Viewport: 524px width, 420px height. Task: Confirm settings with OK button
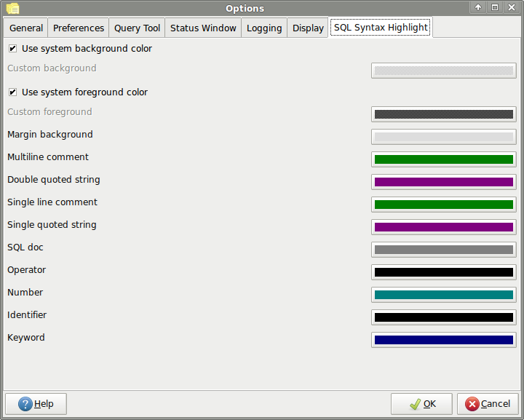tap(421, 404)
